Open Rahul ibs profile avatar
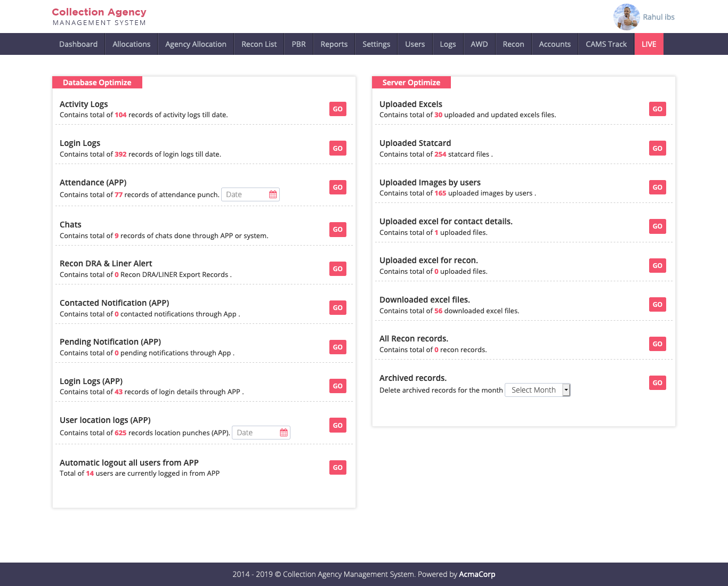The width and height of the screenshot is (728, 586). pyautogui.click(x=626, y=17)
